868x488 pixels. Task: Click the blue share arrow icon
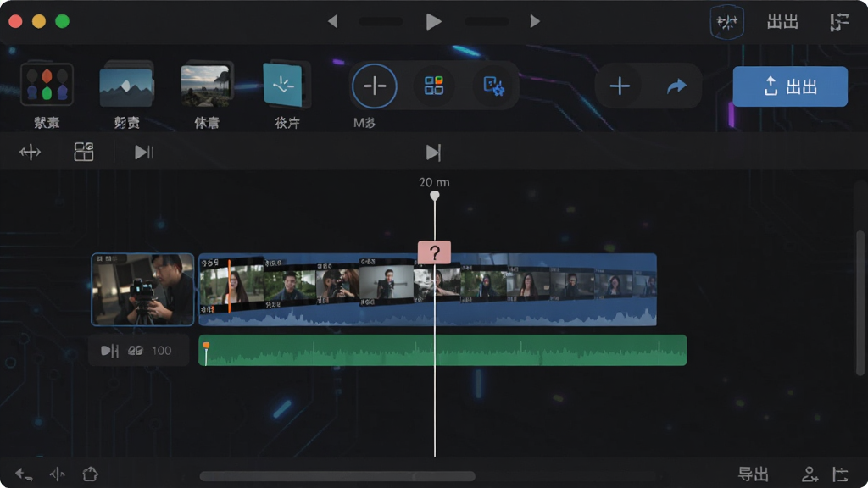[x=676, y=86]
